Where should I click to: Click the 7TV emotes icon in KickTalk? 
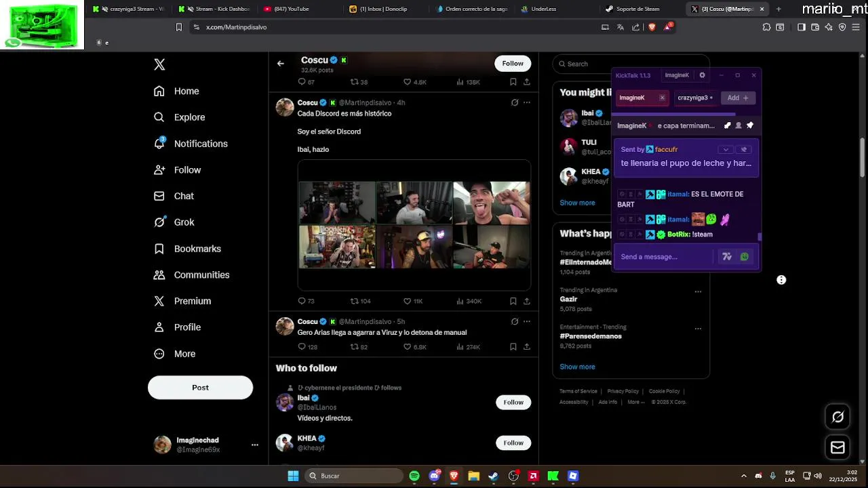coord(727,256)
